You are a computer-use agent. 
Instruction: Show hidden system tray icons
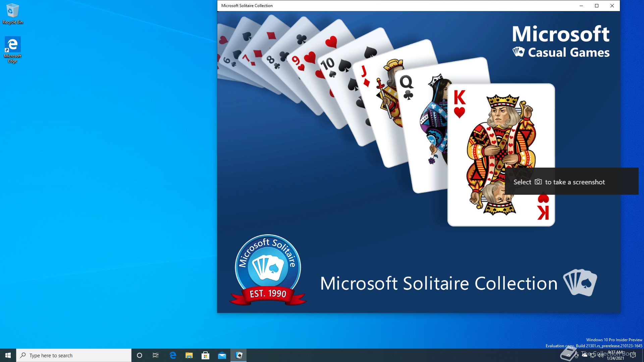tap(569, 355)
